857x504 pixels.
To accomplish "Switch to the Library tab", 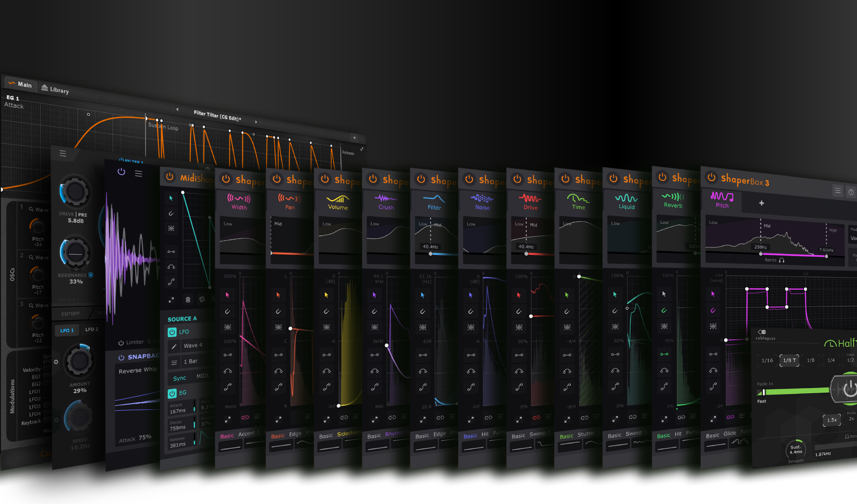I will 55,89.
